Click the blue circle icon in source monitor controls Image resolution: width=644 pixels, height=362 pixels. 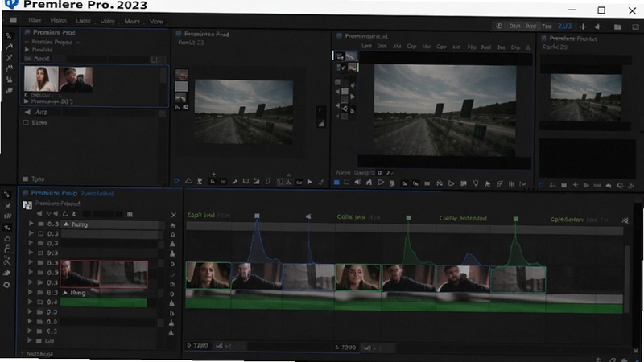coord(176,180)
